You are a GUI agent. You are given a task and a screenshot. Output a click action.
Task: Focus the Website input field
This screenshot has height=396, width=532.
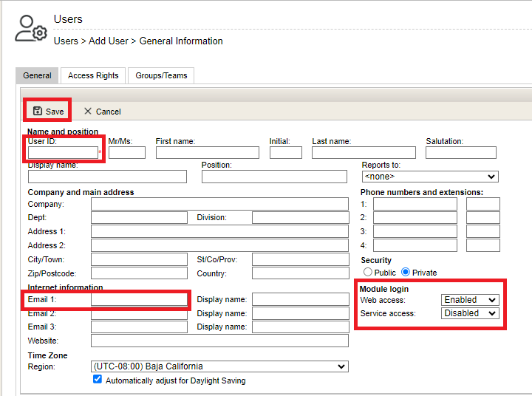click(x=219, y=341)
